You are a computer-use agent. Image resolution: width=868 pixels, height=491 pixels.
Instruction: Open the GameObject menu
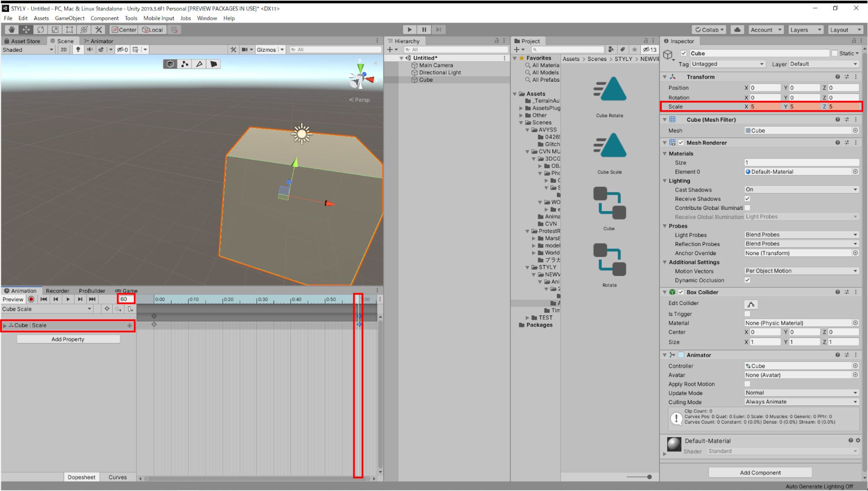tap(69, 18)
